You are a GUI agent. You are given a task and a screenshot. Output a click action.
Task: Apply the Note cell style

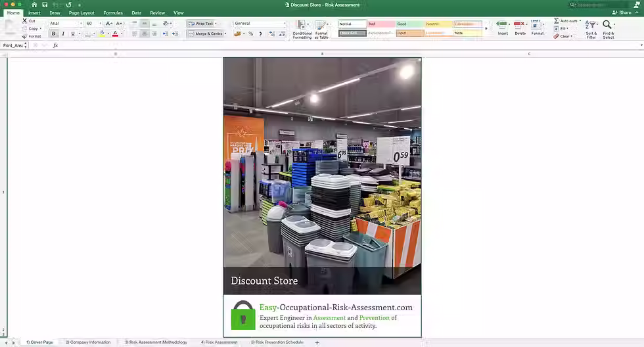point(468,33)
